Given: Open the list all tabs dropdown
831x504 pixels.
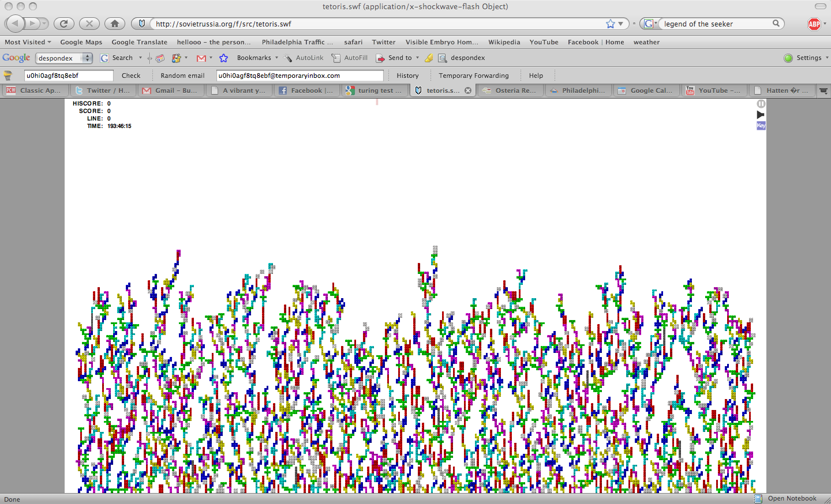Looking at the screenshot, I should point(823,91).
